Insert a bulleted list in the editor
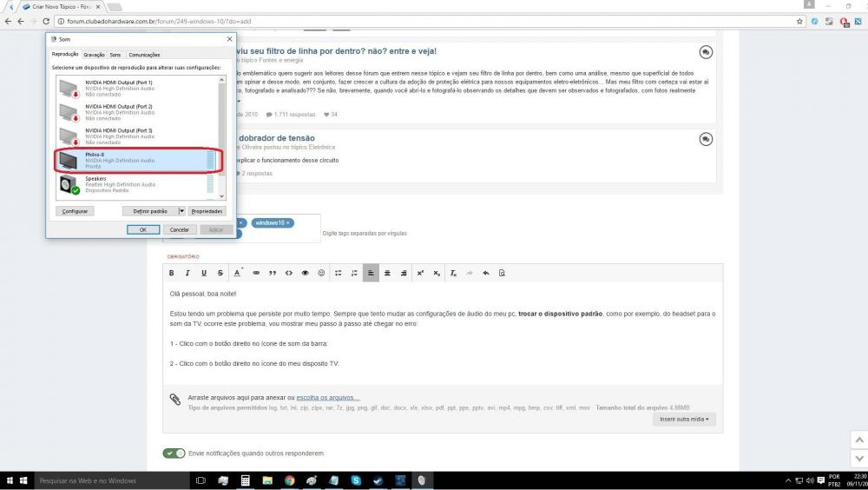Image resolution: width=868 pixels, height=490 pixels. 339,273
